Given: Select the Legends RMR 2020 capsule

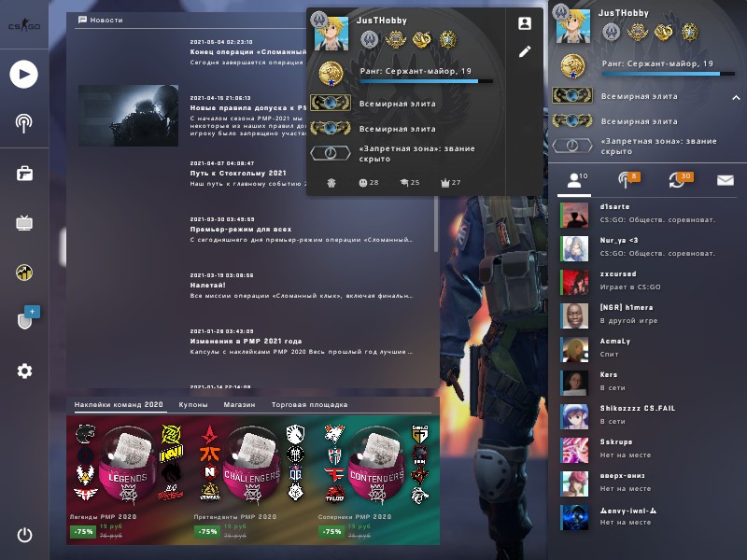Looking at the screenshot, I should [128, 464].
